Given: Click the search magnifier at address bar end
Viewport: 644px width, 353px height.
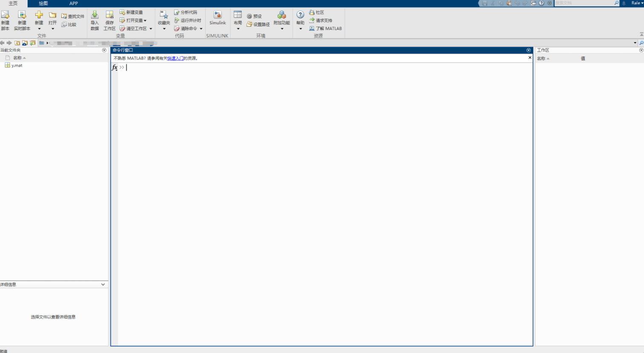Looking at the screenshot, I should coord(641,43).
